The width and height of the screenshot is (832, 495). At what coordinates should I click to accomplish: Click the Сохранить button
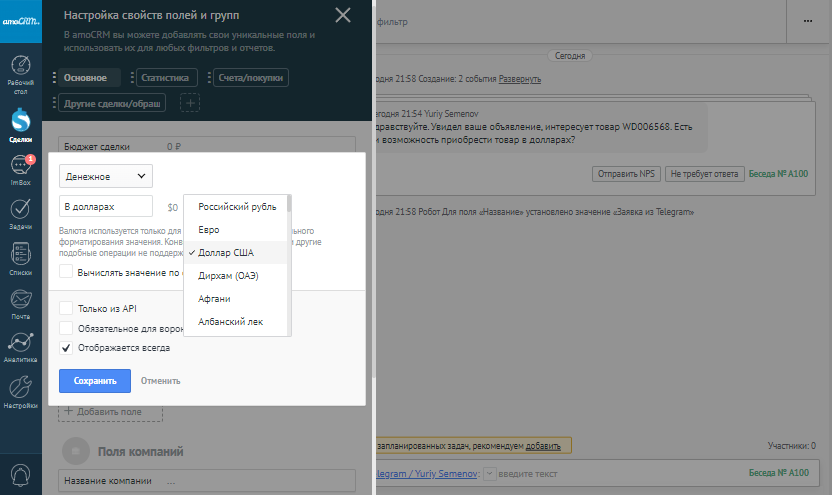click(x=95, y=381)
